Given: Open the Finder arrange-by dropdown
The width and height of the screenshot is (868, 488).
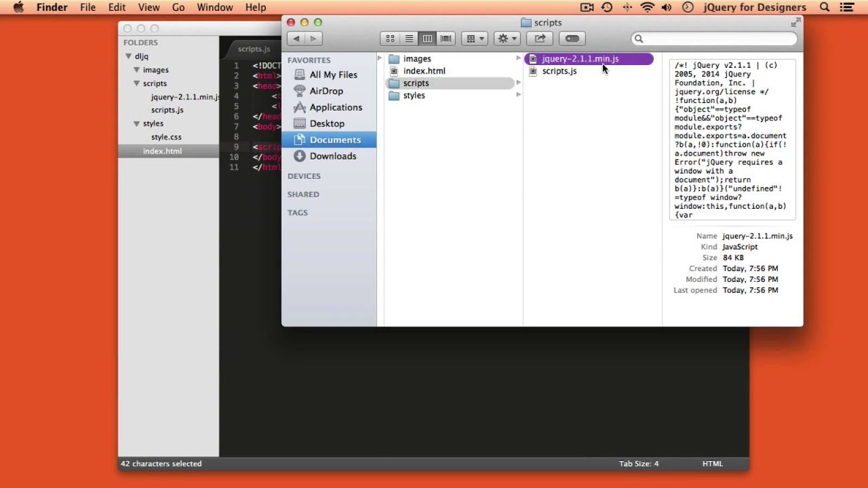Looking at the screenshot, I should coord(475,39).
